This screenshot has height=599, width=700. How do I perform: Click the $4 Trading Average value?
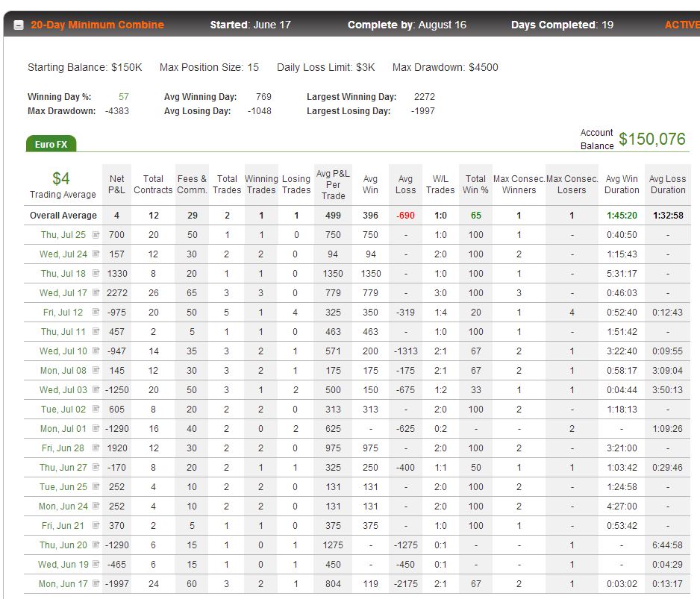61,178
